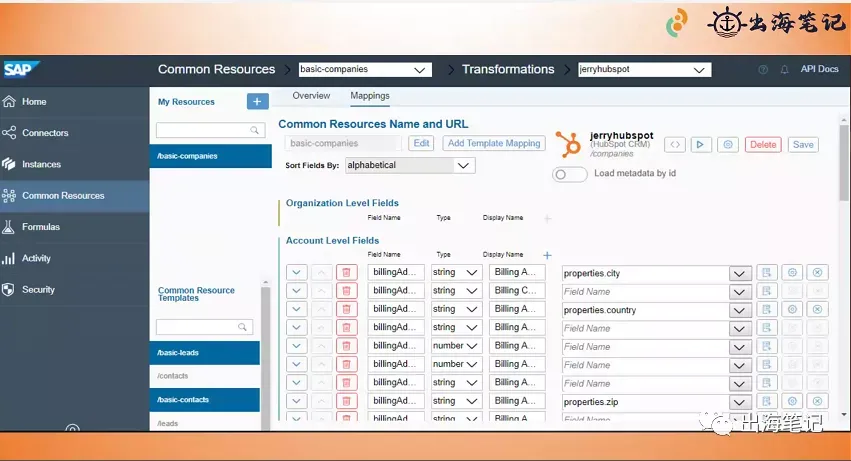Select the /basic-contacts template
Image resolution: width=851 pixels, height=461 pixels.
(x=205, y=400)
